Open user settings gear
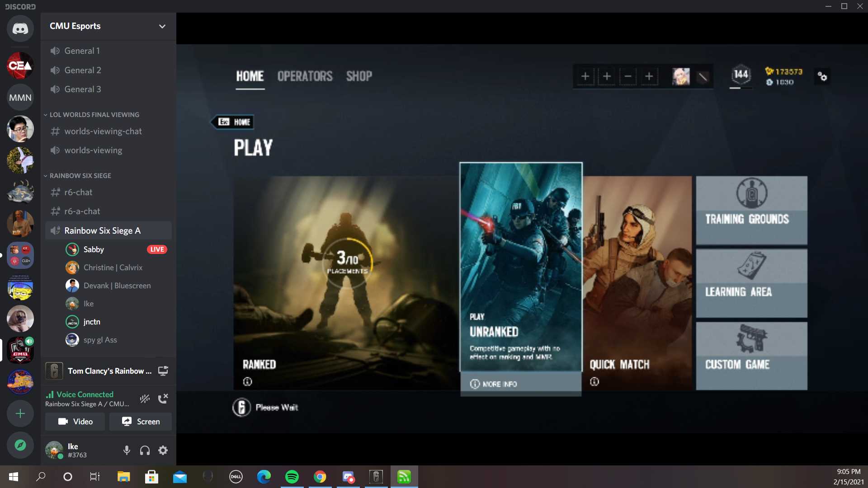 pos(163,450)
